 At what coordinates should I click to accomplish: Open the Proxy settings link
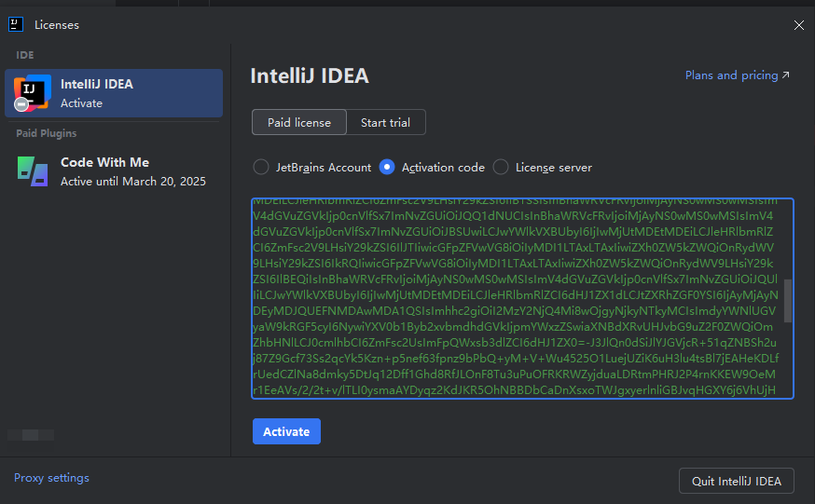pyautogui.click(x=51, y=478)
